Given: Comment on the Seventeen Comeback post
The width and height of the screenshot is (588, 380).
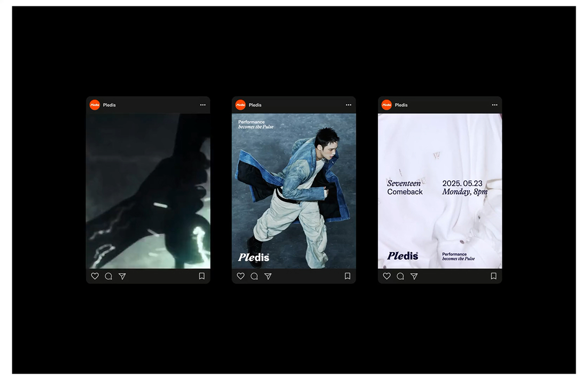Looking at the screenshot, I should pos(400,276).
